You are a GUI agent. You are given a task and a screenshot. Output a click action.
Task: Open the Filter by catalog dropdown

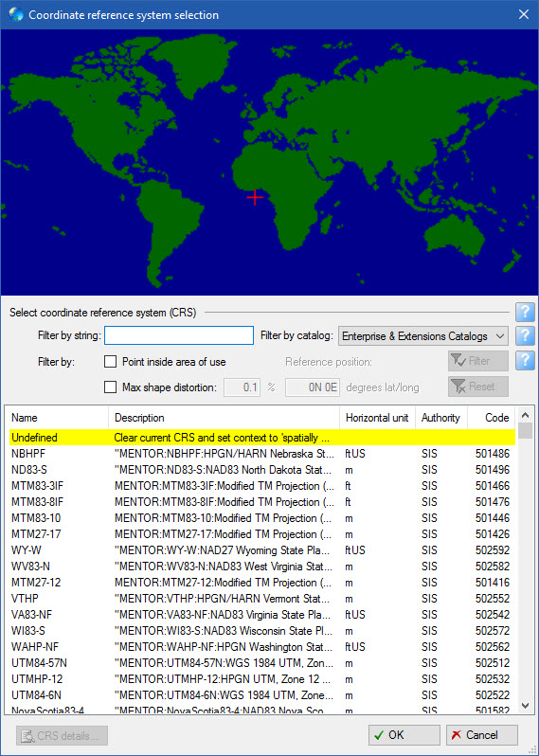(x=423, y=336)
